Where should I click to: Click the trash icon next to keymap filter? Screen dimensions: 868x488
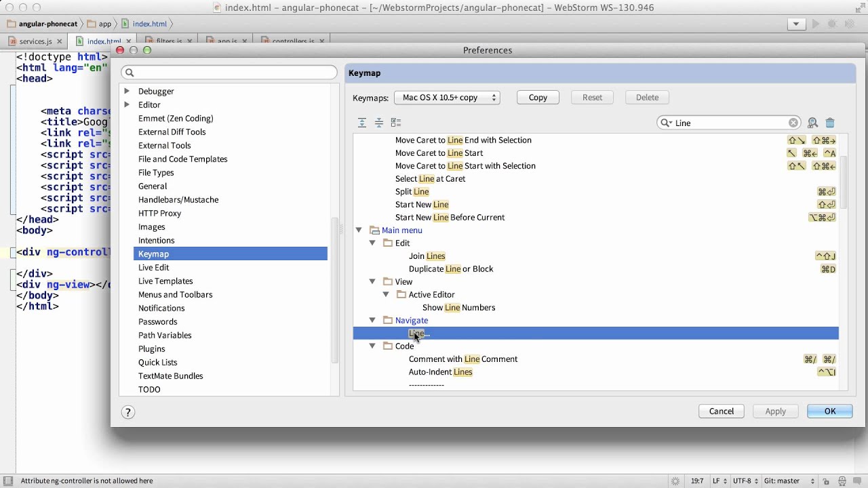[x=830, y=123]
